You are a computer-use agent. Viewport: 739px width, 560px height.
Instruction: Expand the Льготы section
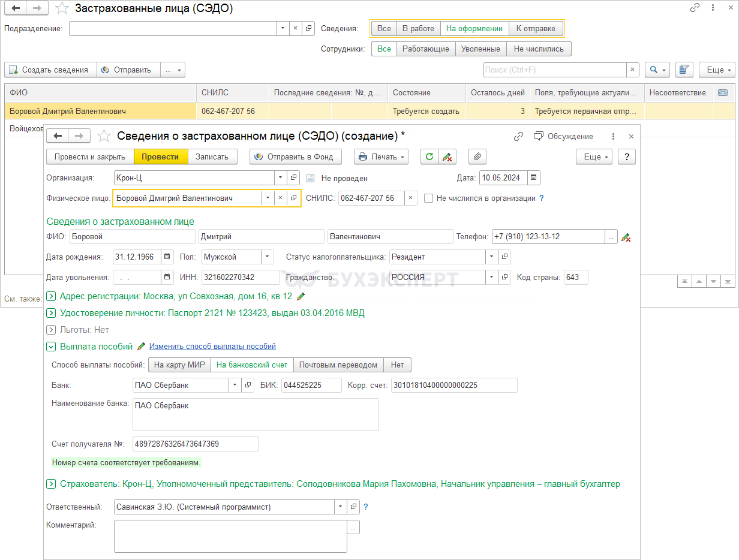(x=51, y=330)
